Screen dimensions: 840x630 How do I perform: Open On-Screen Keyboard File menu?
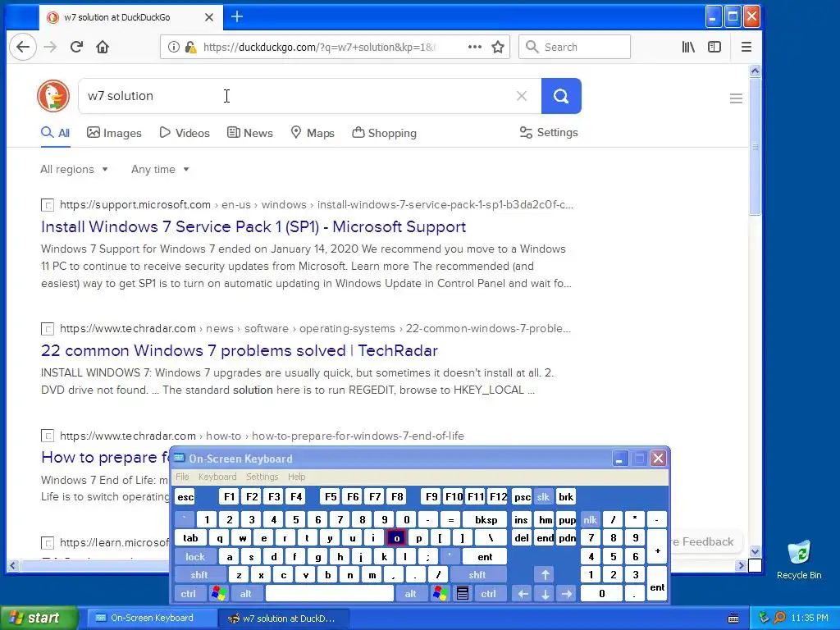pos(182,477)
